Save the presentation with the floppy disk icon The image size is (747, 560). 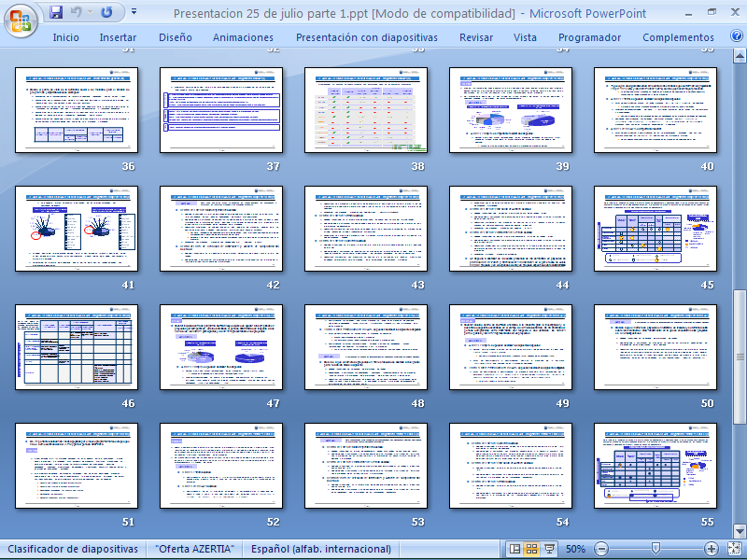(56, 12)
